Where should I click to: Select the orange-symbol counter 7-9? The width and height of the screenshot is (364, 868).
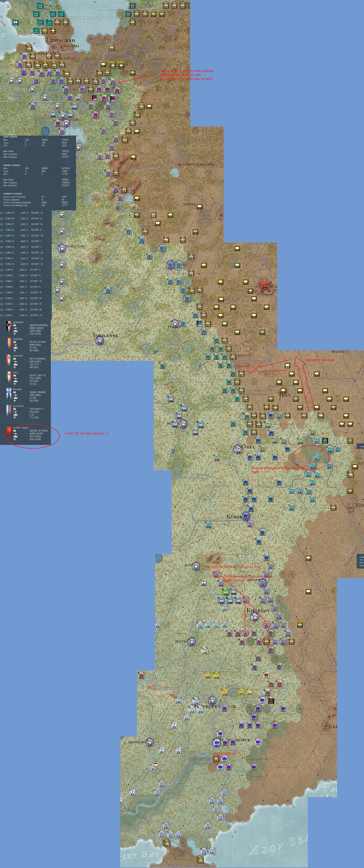tap(132, 6)
